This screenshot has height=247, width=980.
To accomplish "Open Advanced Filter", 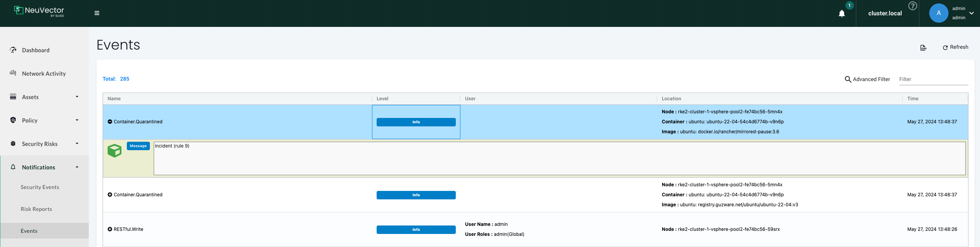I will coord(867,79).
